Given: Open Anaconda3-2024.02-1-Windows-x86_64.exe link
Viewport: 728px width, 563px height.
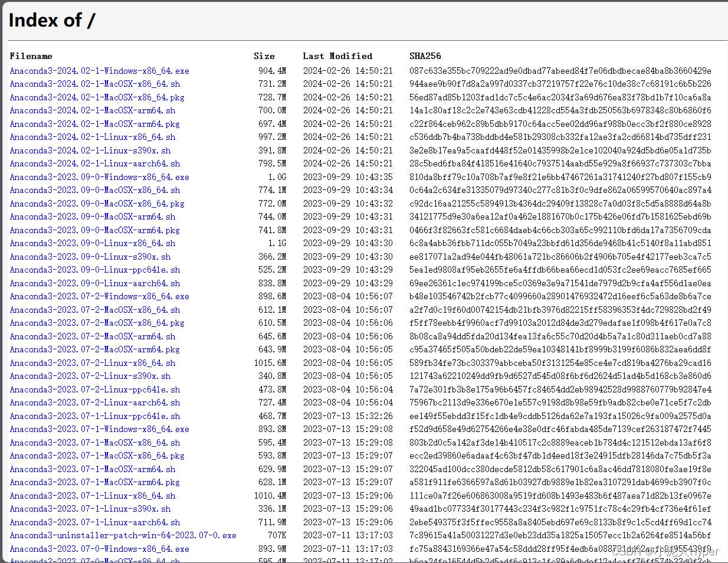Looking at the screenshot, I should [99, 71].
